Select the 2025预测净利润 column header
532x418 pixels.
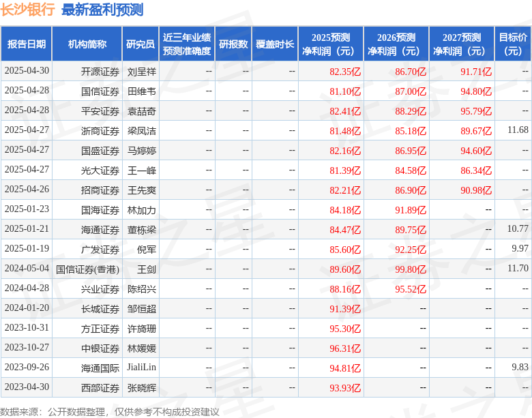[x=331, y=44]
